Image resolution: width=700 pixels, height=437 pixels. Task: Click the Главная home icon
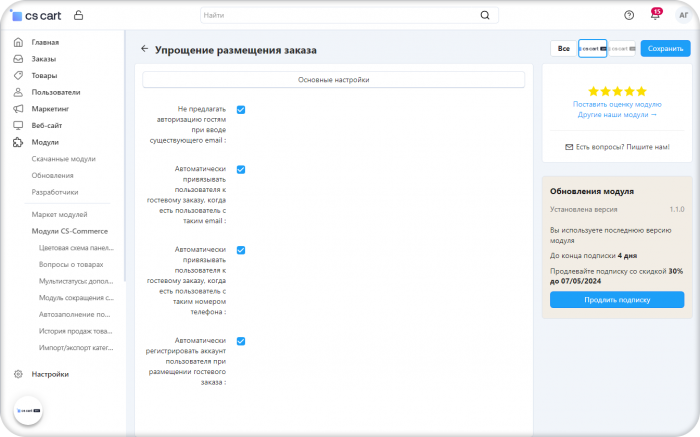coord(18,42)
